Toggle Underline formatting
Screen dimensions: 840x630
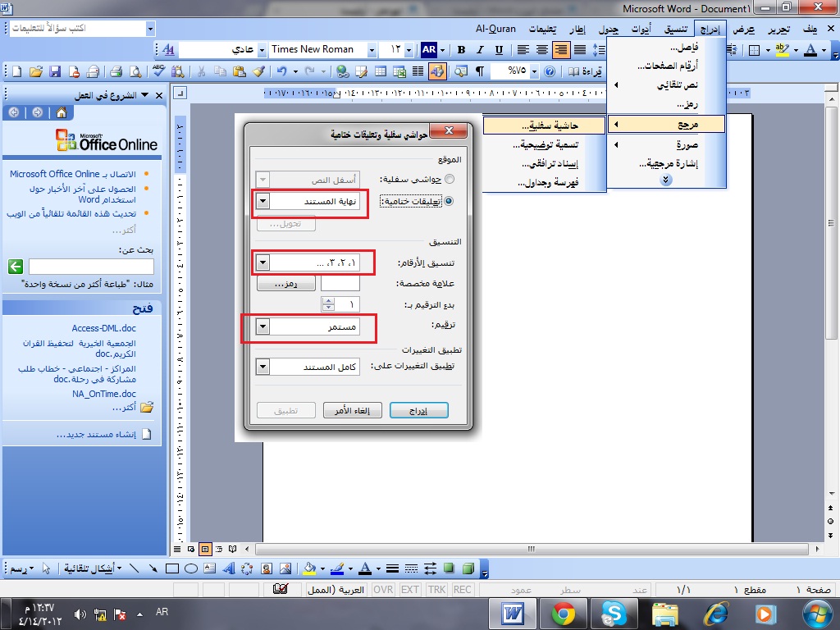499,50
